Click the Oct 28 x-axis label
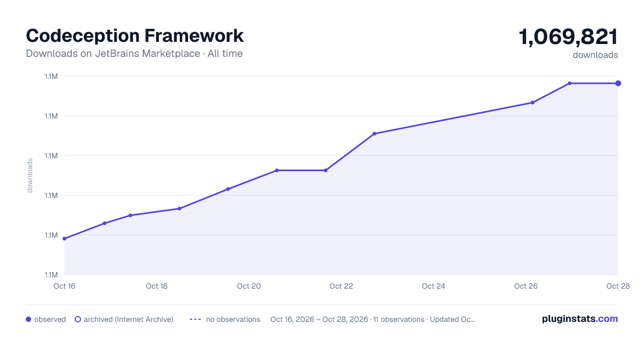Image resolution: width=644 pixels, height=338 pixels. 617,286
